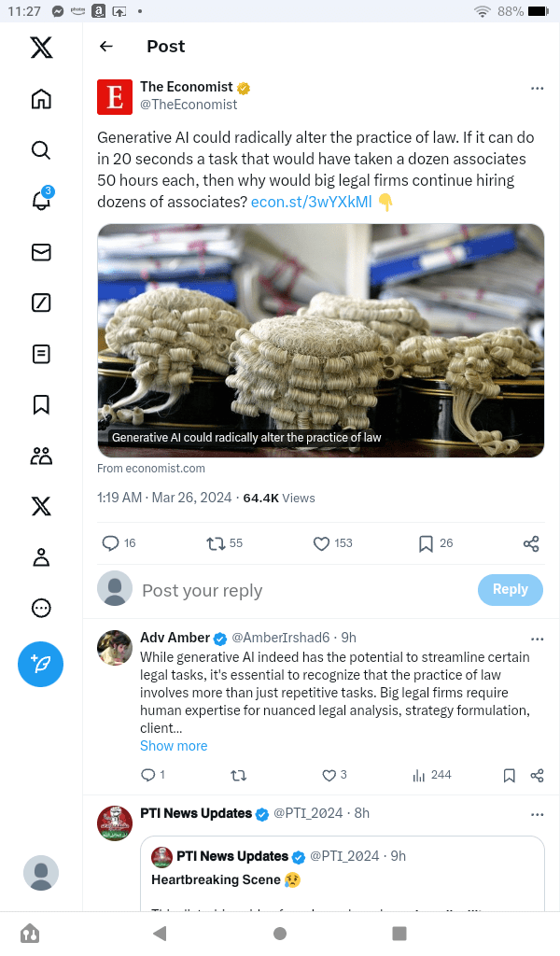Open Messages envelope icon
Viewport: 560px width, 956px height.
tap(41, 252)
